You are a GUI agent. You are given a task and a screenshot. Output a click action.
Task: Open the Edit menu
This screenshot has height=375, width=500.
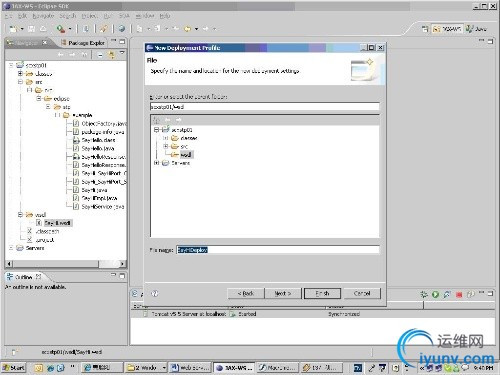coord(23,16)
